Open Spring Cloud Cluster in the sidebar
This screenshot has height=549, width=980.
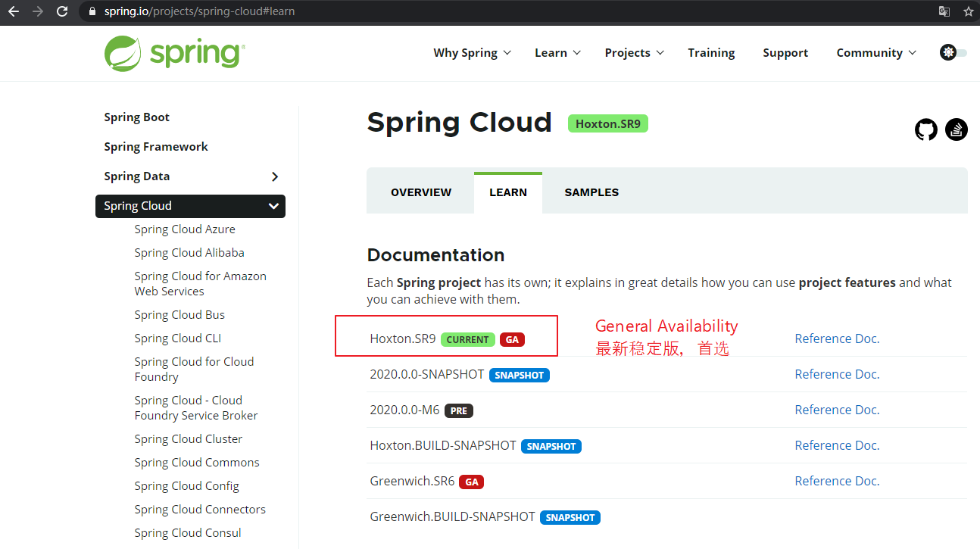[x=189, y=439]
